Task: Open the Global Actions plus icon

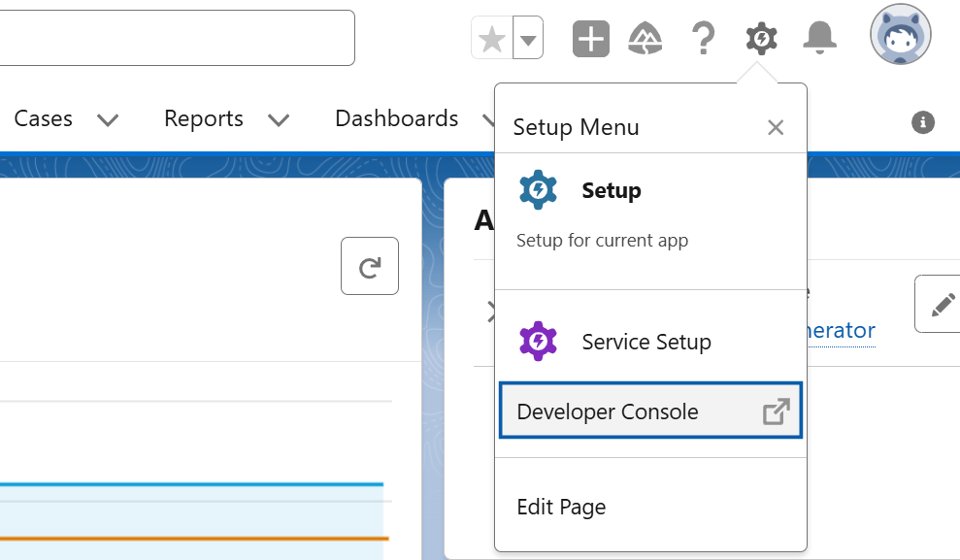Action: tap(590, 37)
